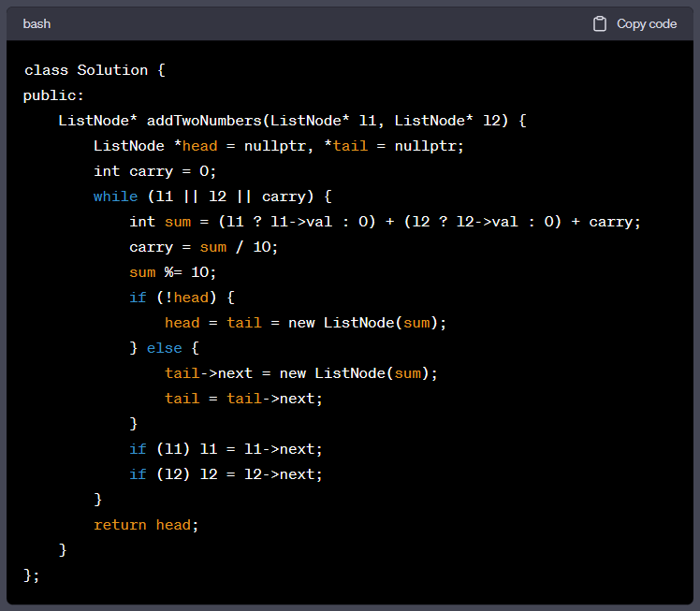
Task: Click the line "tail->next = new ListNode(sum);"
Action: coord(301,373)
